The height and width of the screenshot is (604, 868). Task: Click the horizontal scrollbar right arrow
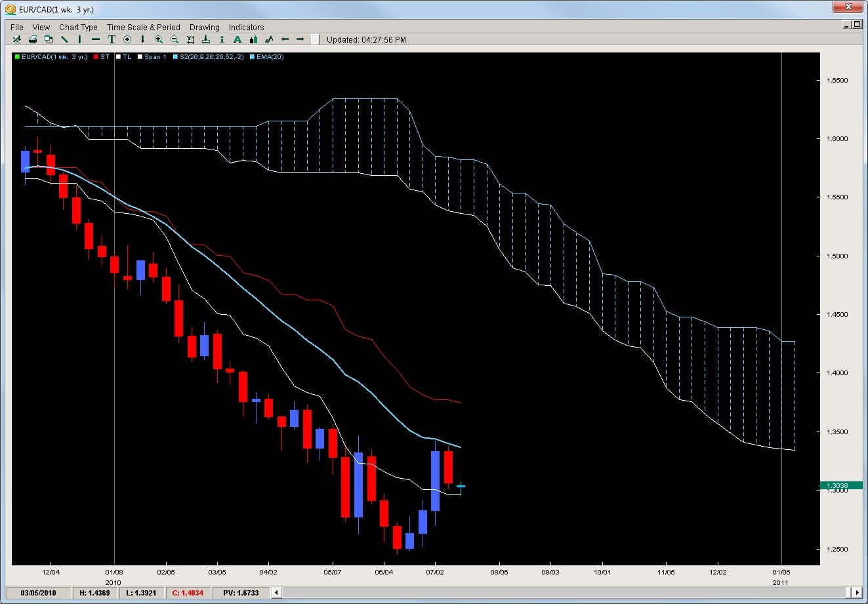point(856,592)
